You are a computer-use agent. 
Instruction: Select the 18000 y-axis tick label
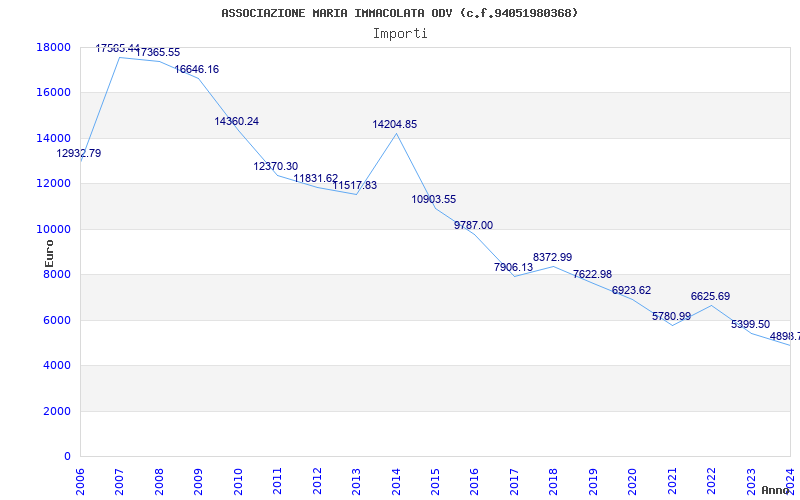[x=54, y=47]
